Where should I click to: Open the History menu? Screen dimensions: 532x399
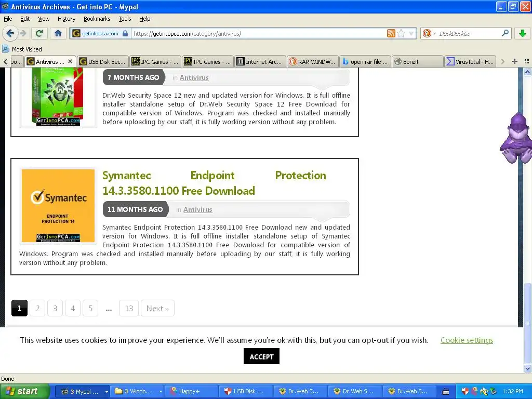point(66,19)
